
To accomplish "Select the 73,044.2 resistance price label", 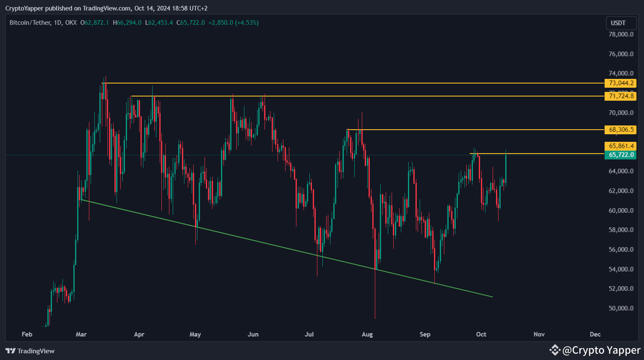I will (621, 83).
